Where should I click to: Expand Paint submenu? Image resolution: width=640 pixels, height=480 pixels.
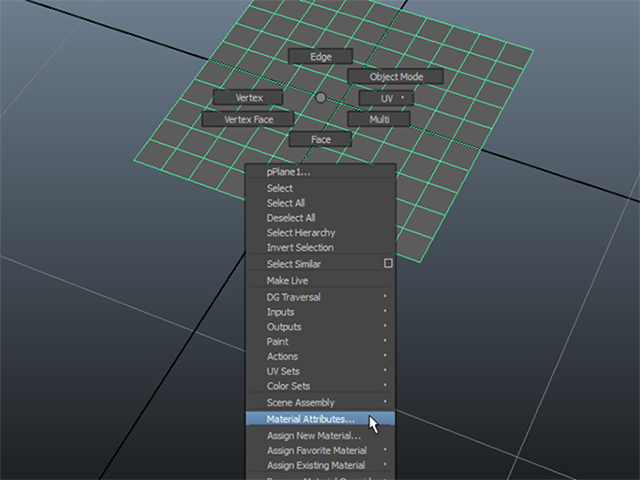click(x=320, y=341)
